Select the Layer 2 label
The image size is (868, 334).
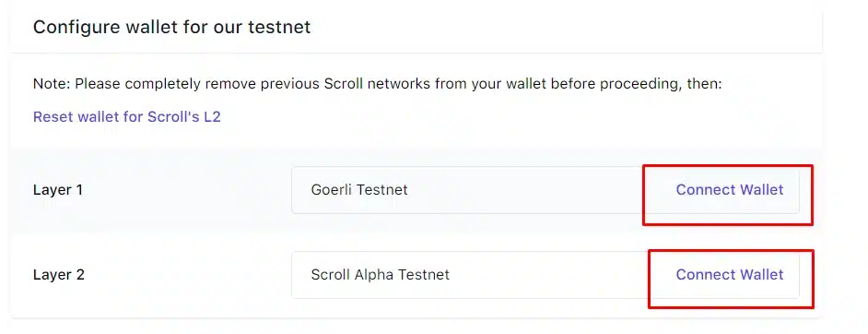pos(59,275)
